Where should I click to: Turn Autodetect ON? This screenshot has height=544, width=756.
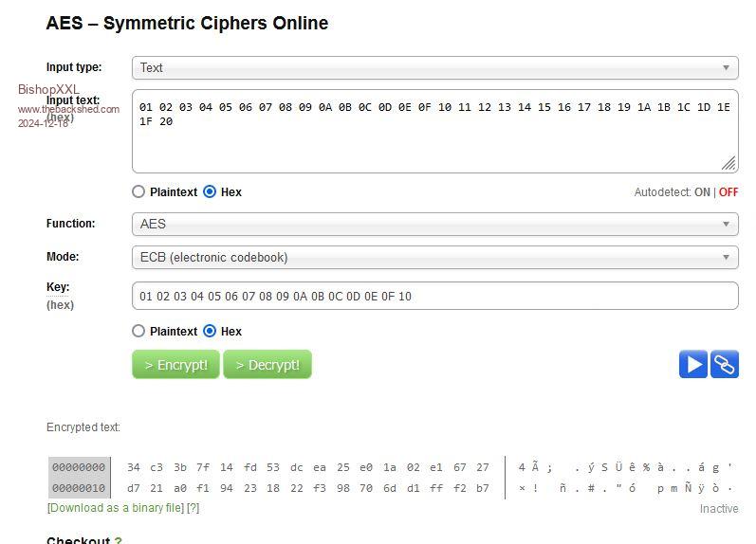[x=702, y=192]
